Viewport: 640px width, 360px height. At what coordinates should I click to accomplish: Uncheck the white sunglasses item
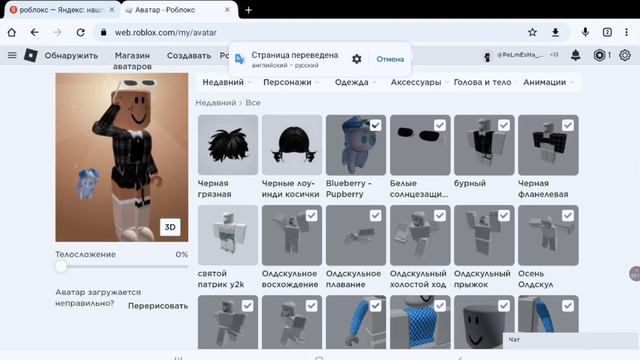point(440,125)
